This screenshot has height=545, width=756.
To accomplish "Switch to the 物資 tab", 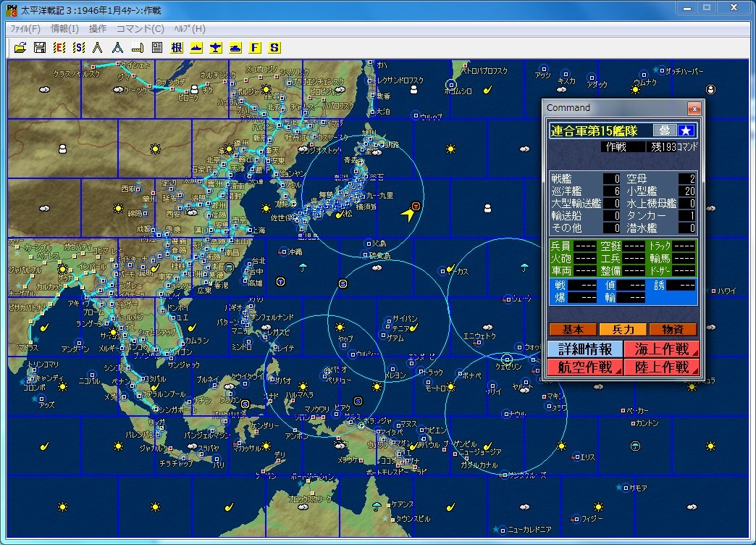I will [x=673, y=330].
